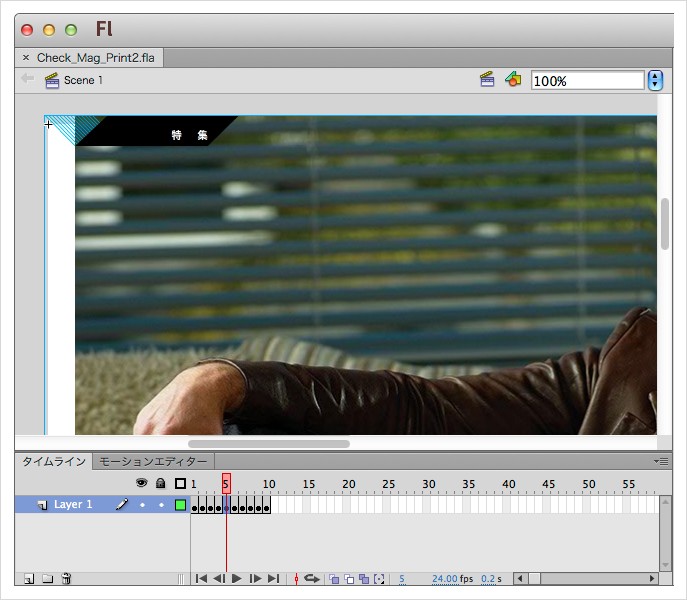Play the timeline animation
Image resolution: width=687 pixels, height=600 pixels.
[x=237, y=579]
